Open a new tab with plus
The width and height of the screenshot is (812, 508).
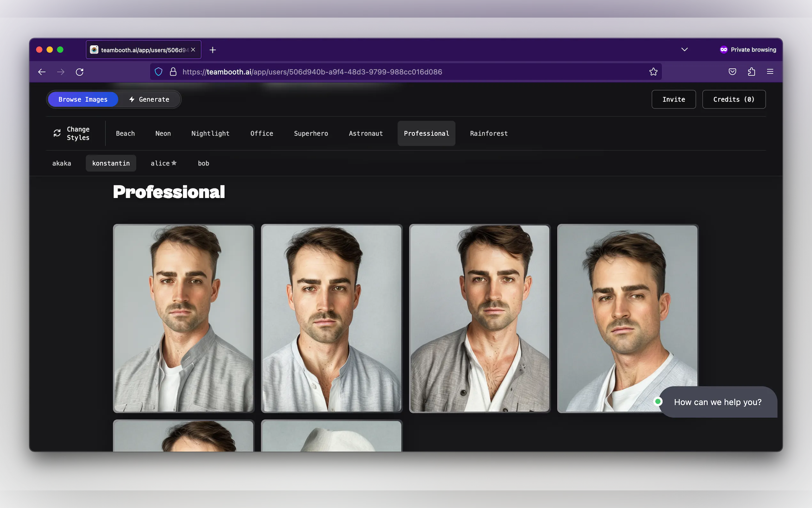pos(213,50)
